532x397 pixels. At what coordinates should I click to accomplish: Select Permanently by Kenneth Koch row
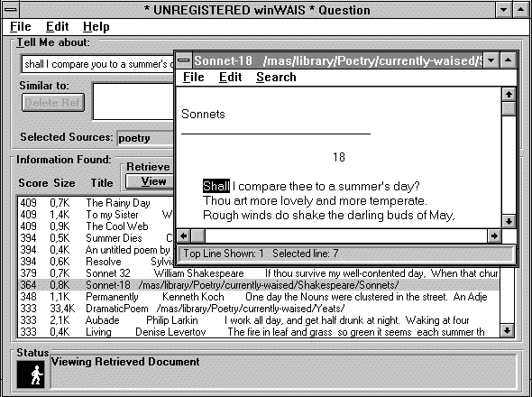point(259,297)
